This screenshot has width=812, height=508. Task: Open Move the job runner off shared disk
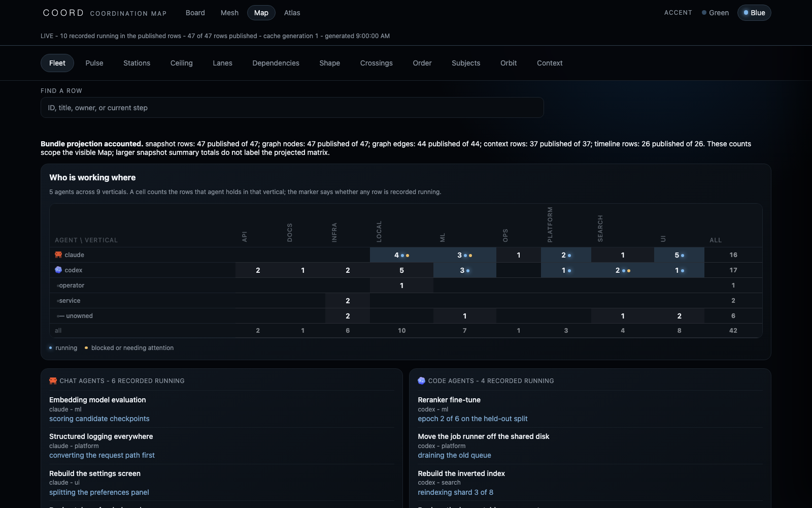(590, 446)
